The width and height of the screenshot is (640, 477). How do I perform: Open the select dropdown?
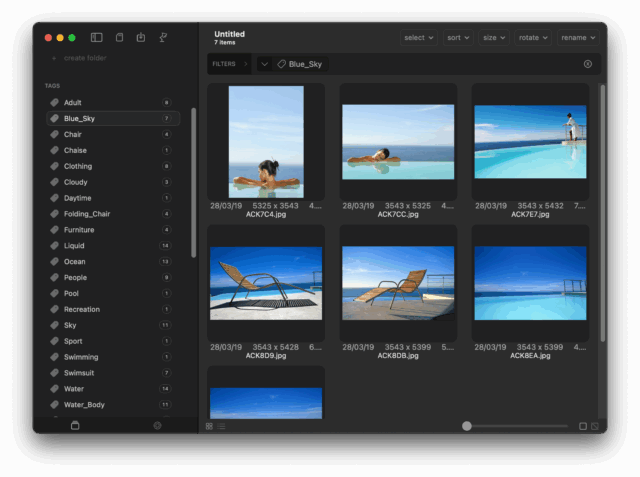coord(418,38)
